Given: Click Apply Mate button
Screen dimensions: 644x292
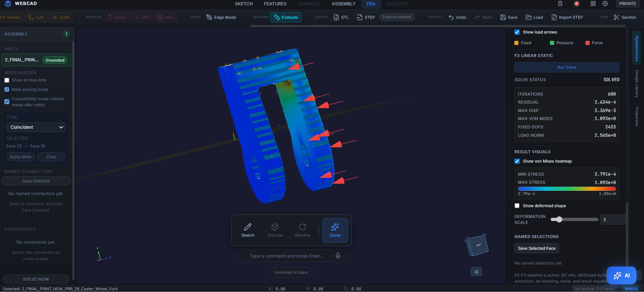Looking at the screenshot, I should (x=20, y=157).
